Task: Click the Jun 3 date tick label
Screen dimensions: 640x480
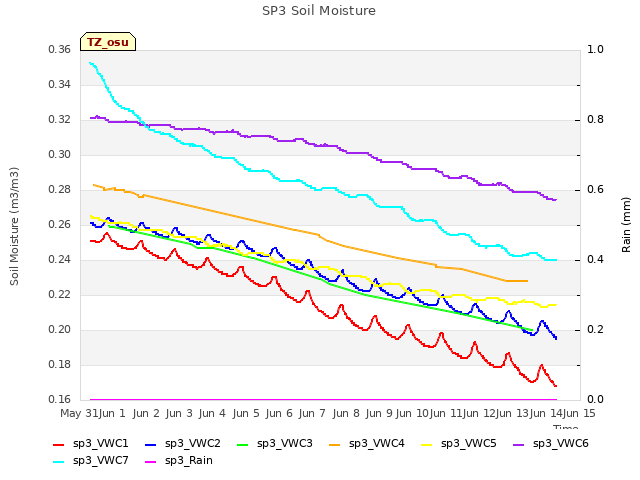Action: click(179, 413)
